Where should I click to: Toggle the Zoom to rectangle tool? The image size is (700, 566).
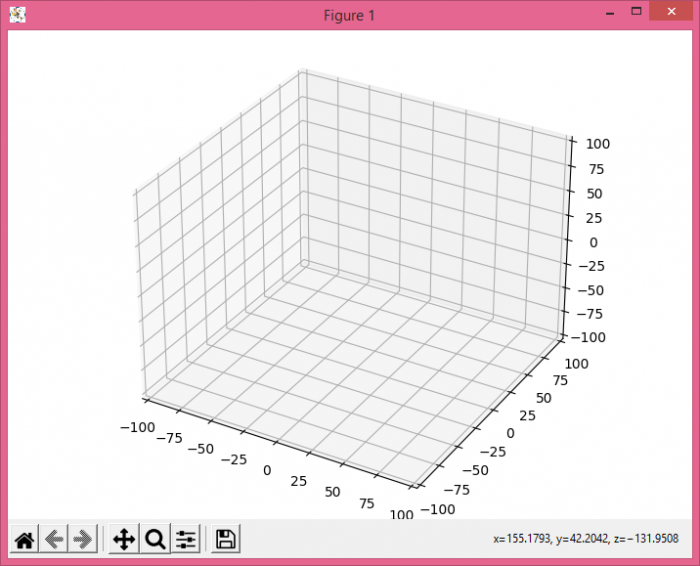[155, 540]
